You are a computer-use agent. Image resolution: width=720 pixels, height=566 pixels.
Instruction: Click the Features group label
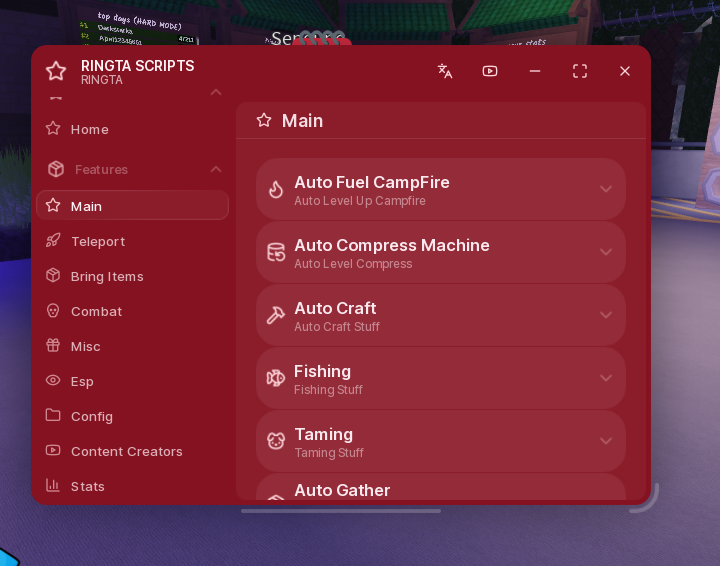coord(101,170)
